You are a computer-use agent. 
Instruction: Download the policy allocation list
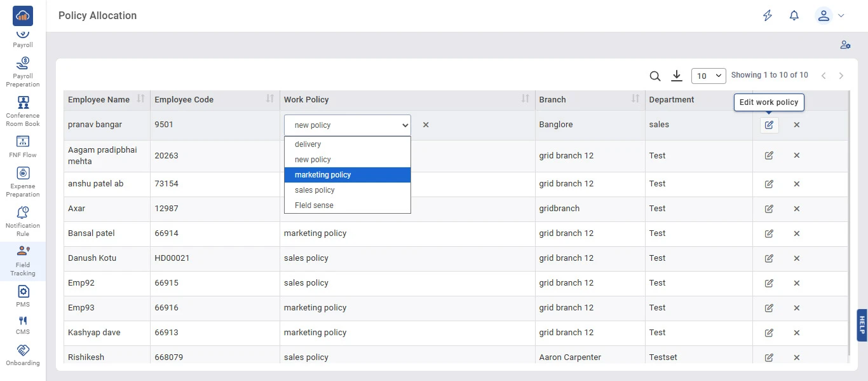(x=677, y=76)
